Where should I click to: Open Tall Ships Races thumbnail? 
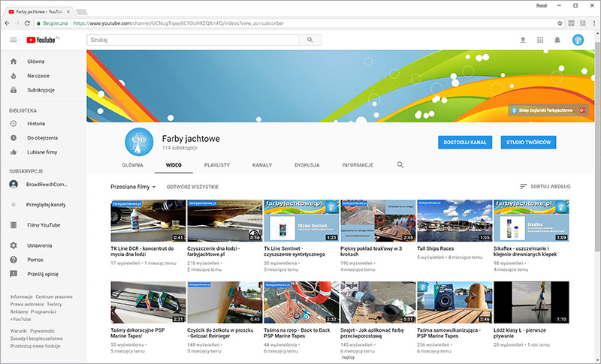[455, 221]
